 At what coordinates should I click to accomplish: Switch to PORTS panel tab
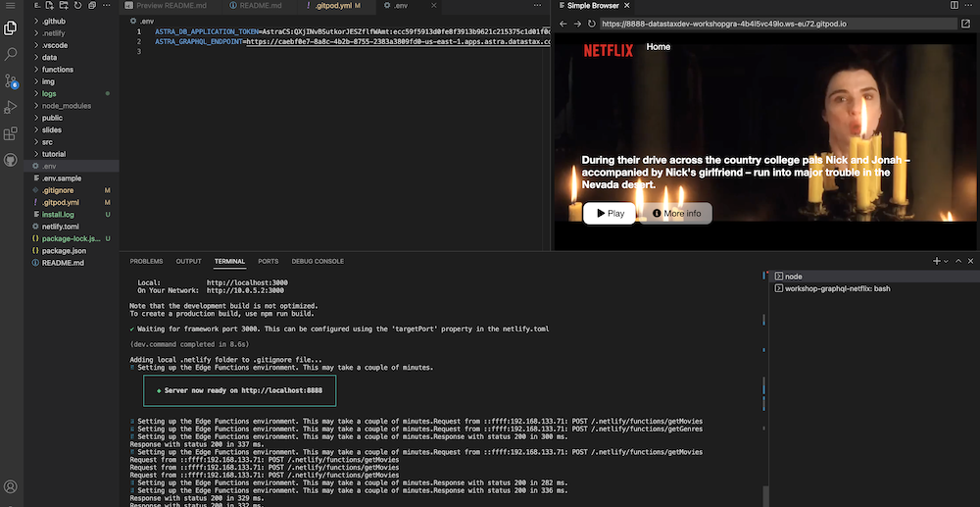click(269, 261)
